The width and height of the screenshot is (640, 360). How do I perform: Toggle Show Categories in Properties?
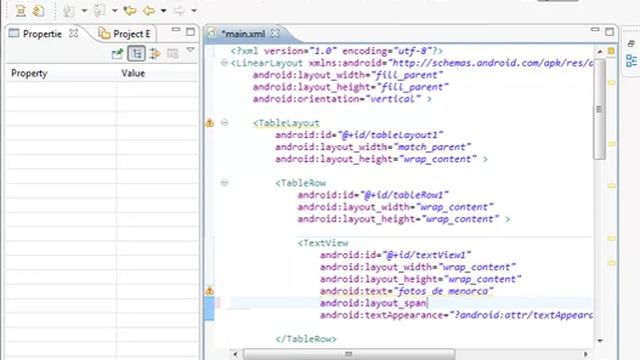(136, 53)
